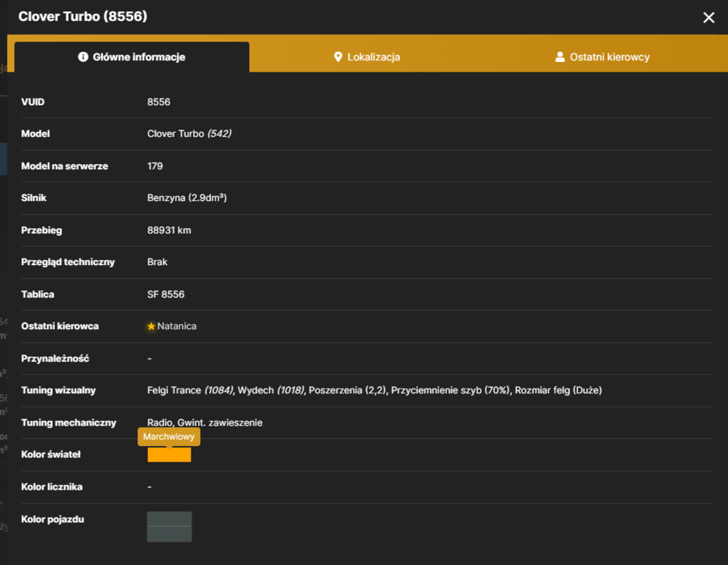Click the Tablica row label
This screenshot has width=728, height=565.
point(38,295)
